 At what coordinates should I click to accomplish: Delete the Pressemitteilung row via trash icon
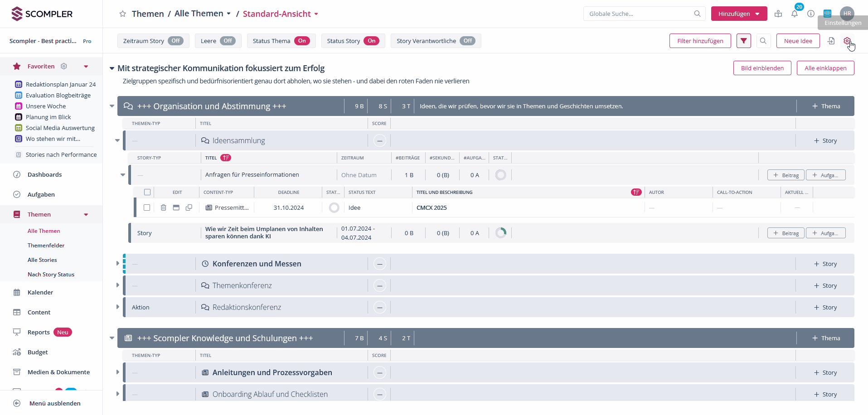click(x=164, y=207)
